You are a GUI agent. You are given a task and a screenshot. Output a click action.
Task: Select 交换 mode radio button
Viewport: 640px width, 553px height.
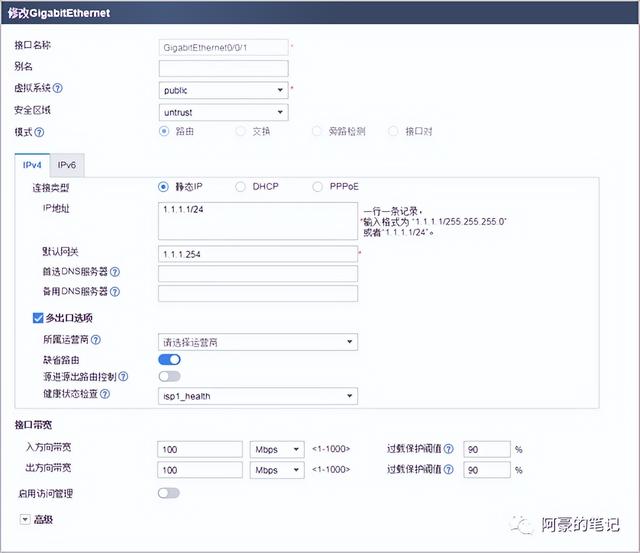point(241,131)
